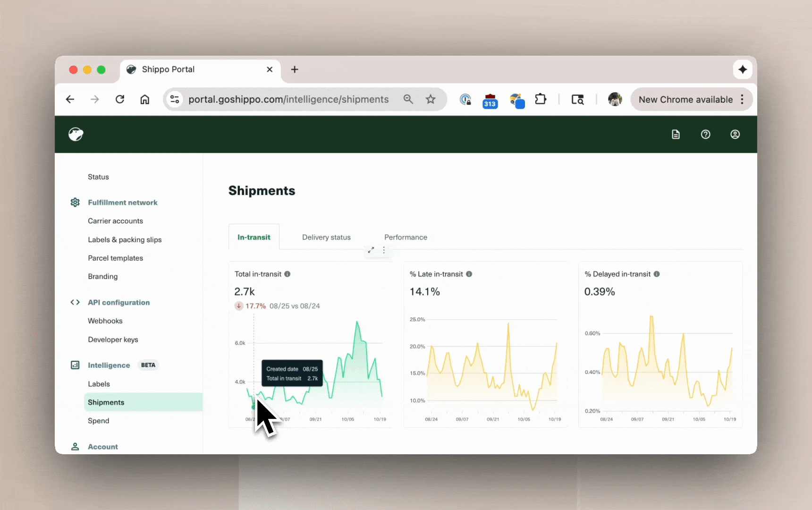
Task: Open the chart's three-dot options menu
Action: point(384,250)
